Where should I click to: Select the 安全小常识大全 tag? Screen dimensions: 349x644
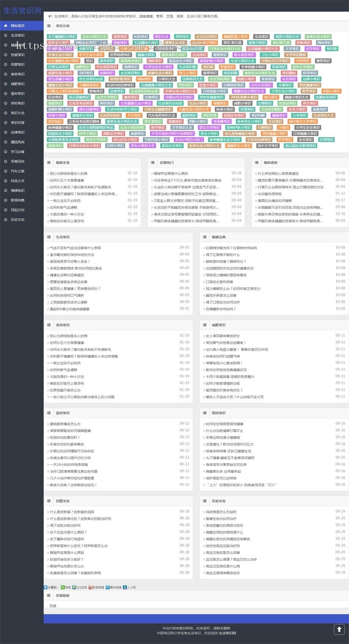coord(94,37)
